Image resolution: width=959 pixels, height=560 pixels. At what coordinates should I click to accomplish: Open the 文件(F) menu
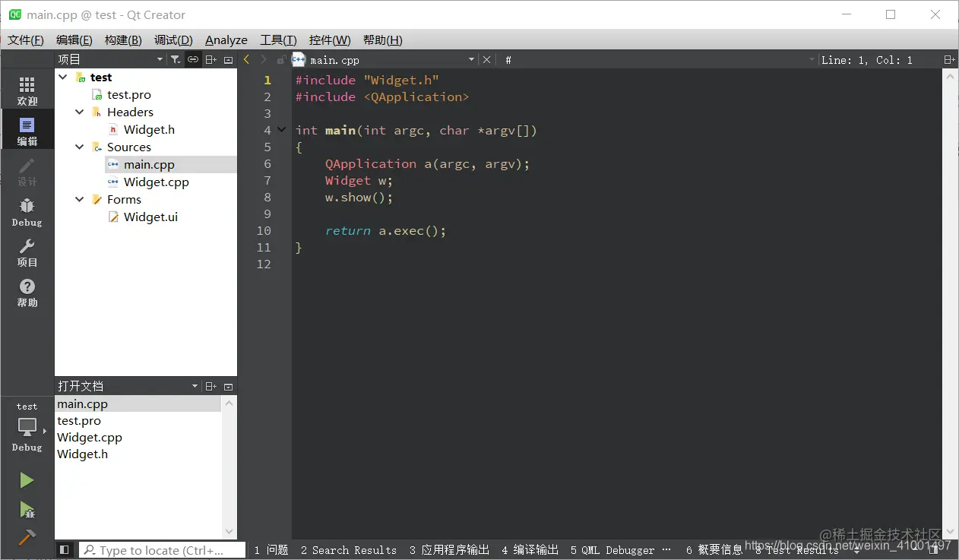pyautogui.click(x=26, y=40)
